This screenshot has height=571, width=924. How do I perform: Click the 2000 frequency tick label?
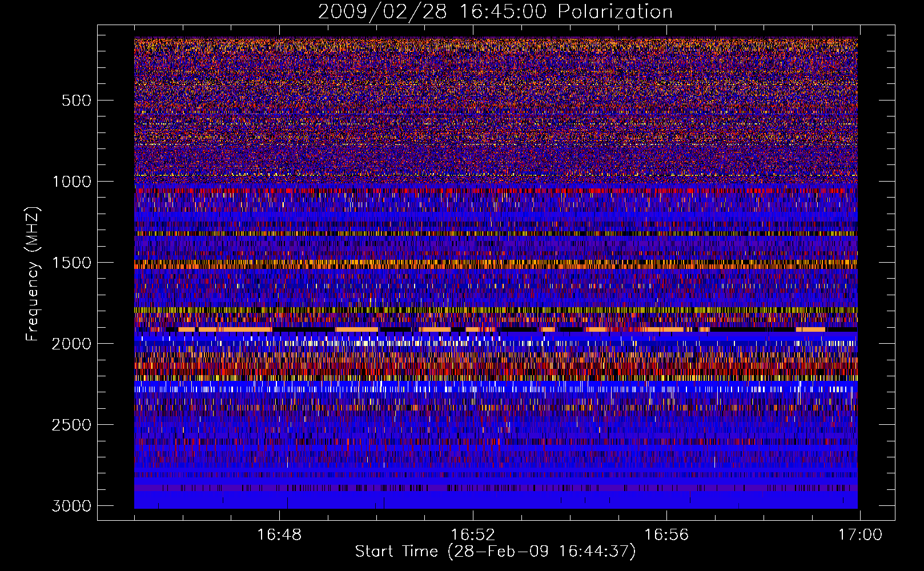pos(71,344)
